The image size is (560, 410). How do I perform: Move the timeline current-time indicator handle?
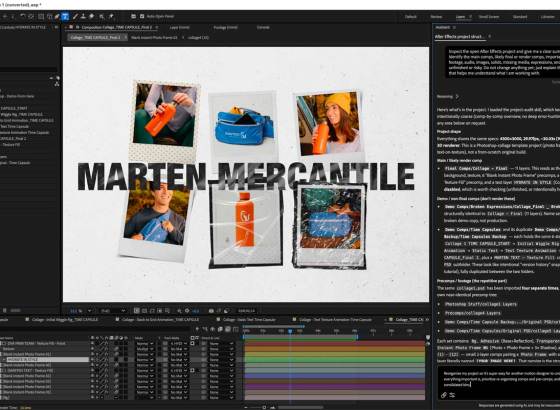coord(290,331)
